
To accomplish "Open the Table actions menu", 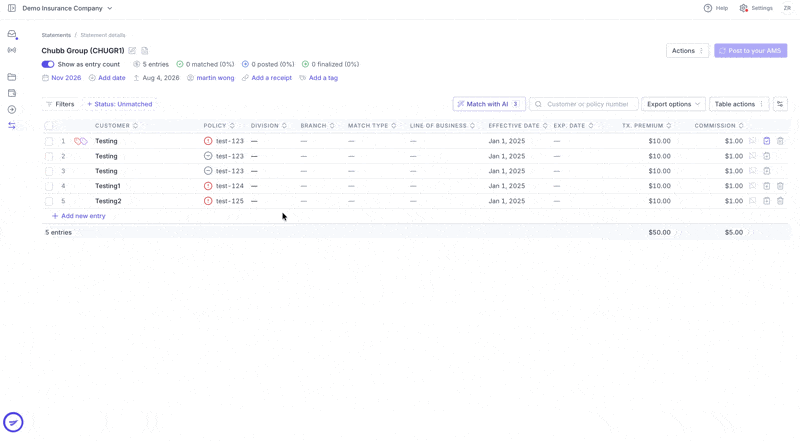I will pyautogui.click(x=739, y=104).
